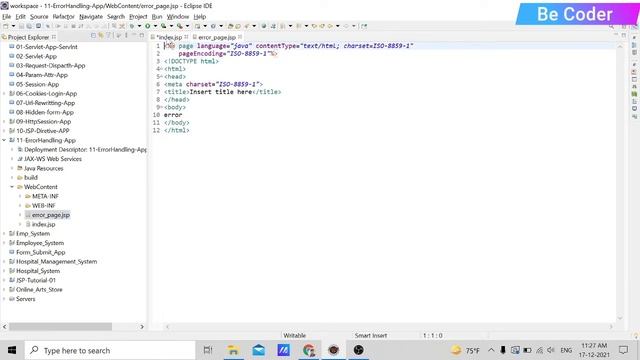
Task: Fold the html tag on line 4
Action: tap(162, 69)
